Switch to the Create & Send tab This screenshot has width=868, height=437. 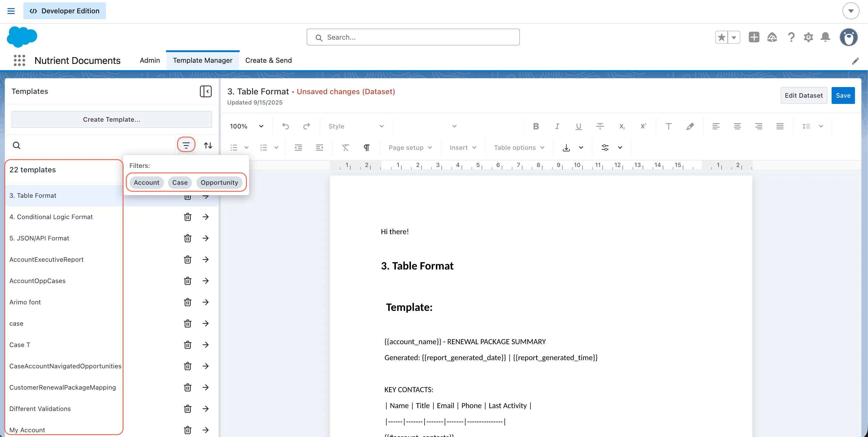pyautogui.click(x=269, y=60)
